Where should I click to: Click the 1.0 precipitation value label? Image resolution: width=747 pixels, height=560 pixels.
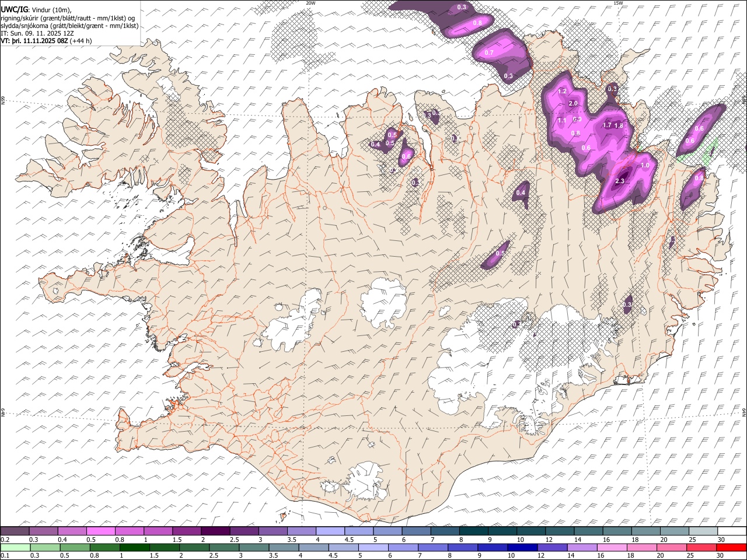pyautogui.click(x=645, y=166)
